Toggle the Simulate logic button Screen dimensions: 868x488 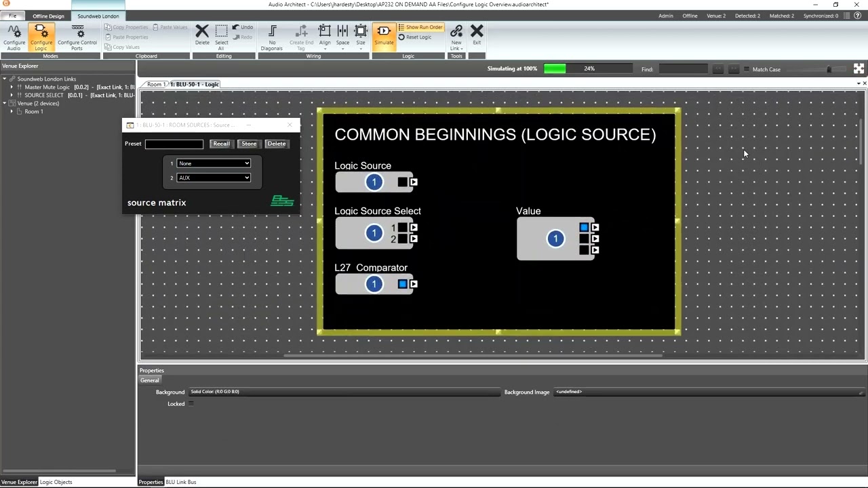pyautogui.click(x=384, y=35)
